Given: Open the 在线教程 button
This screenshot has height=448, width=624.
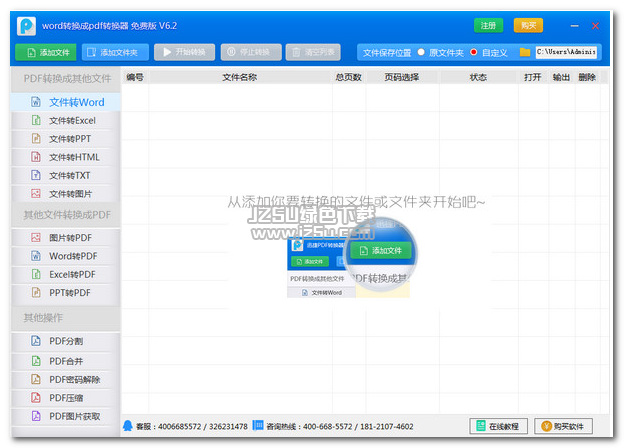Looking at the screenshot, I should [498, 426].
